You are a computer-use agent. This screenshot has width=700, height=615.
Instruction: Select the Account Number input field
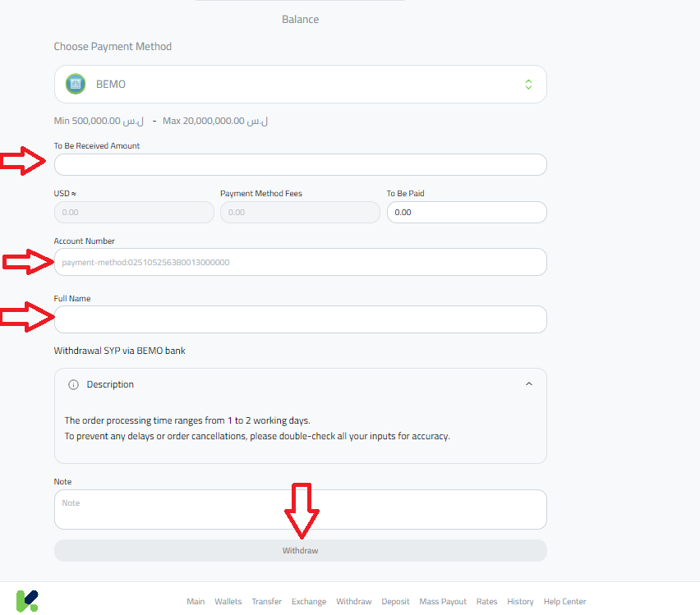pos(300,262)
